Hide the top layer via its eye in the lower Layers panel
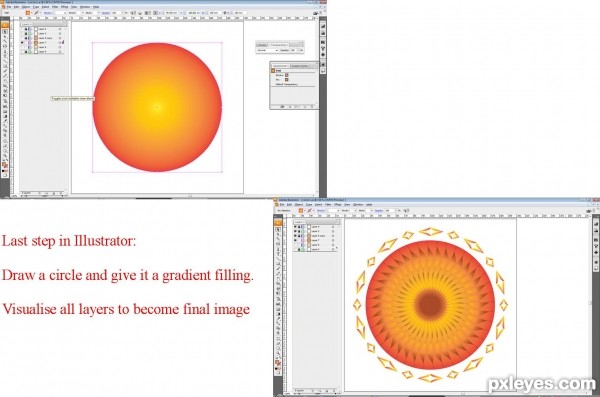This screenshot has height=397, width=600. [295, 227]
